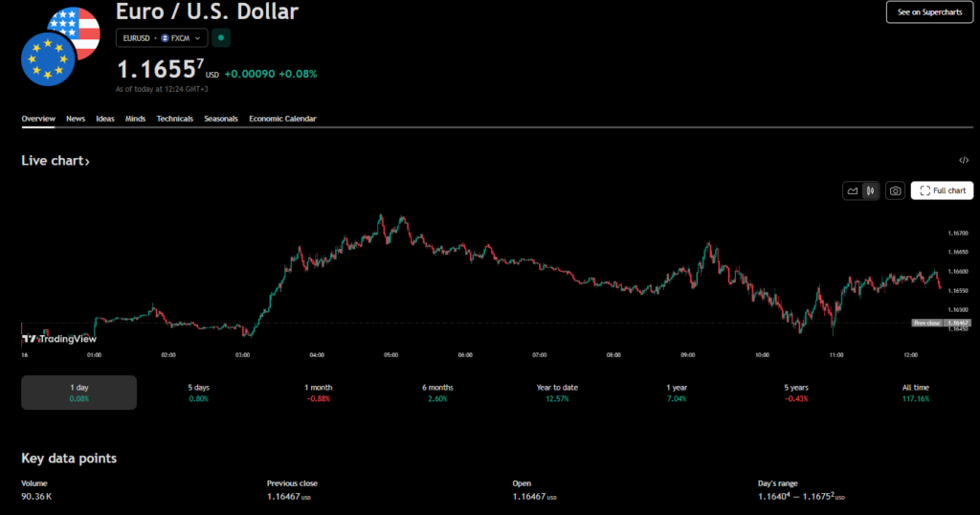Click the 05:00 time axis marker
The image size is (980, 515).
[390, 355]
